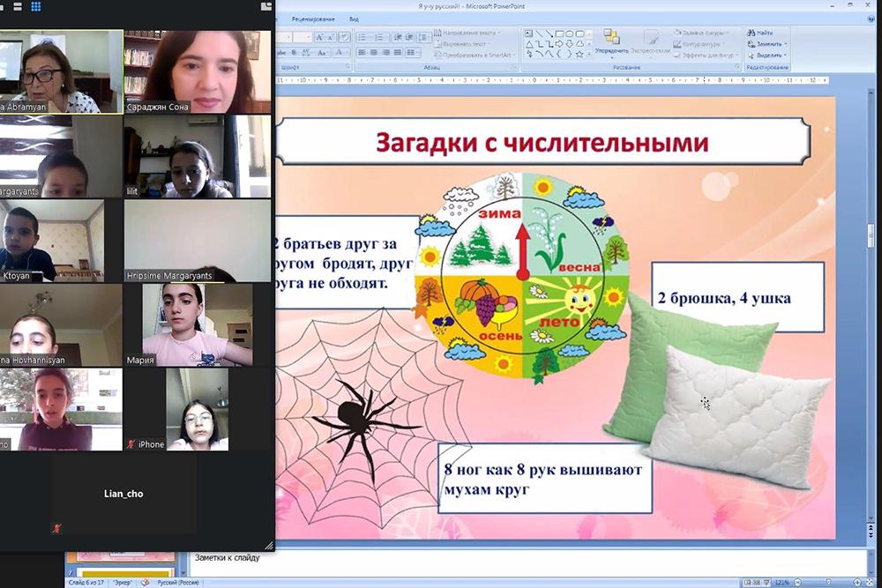Click the bulleted list icon
Image resolution: width=882 pixels, height=588 pixels.
[x=363, y=37]
